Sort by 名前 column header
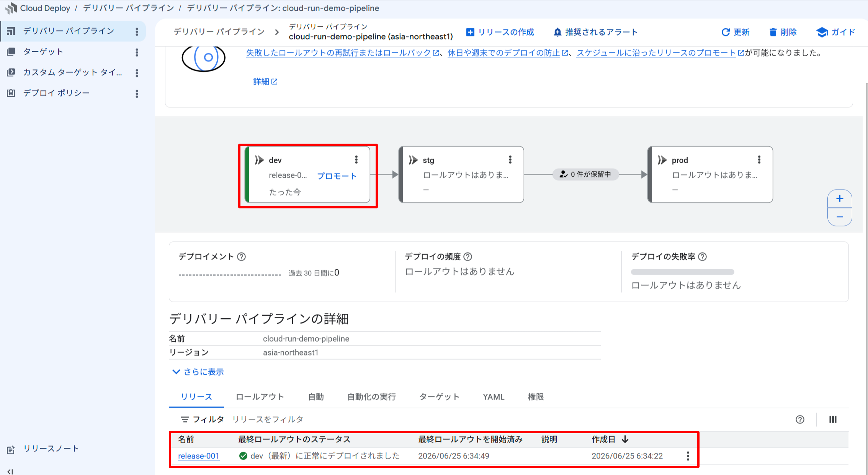The height and width of the screenshot is (475, 868). coord(186,439)
